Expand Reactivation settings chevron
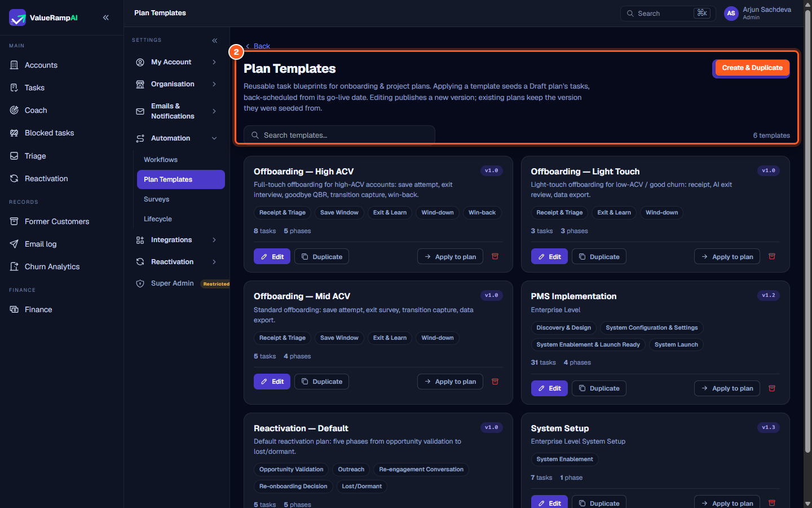The height and width of the screenshot is (508, 812). point(214,262)
